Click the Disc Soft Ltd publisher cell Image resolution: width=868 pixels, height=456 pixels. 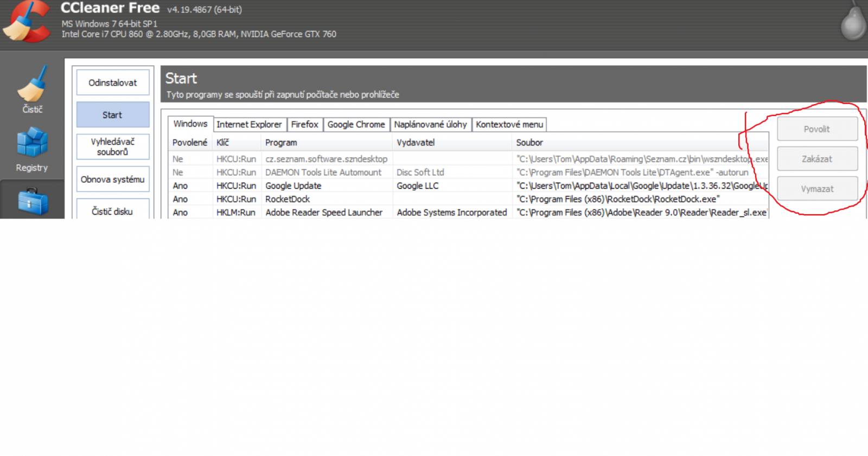(x=420, y=172)
